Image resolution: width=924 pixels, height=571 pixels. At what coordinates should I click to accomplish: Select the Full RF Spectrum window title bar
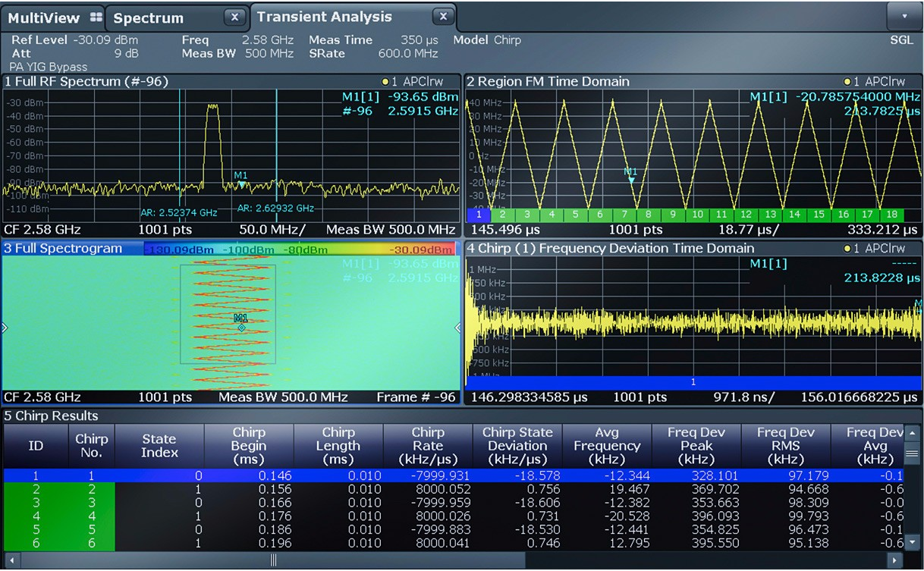(x=231, y=81)
